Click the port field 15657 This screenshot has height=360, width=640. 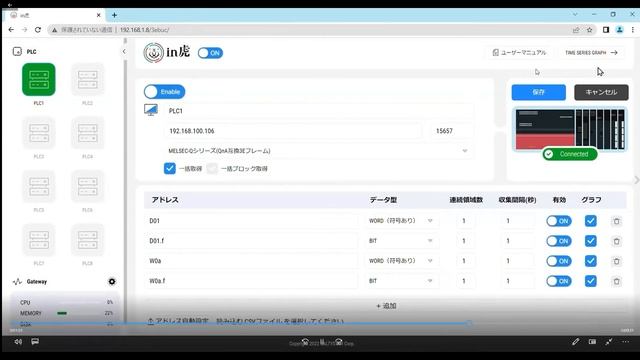452,131
